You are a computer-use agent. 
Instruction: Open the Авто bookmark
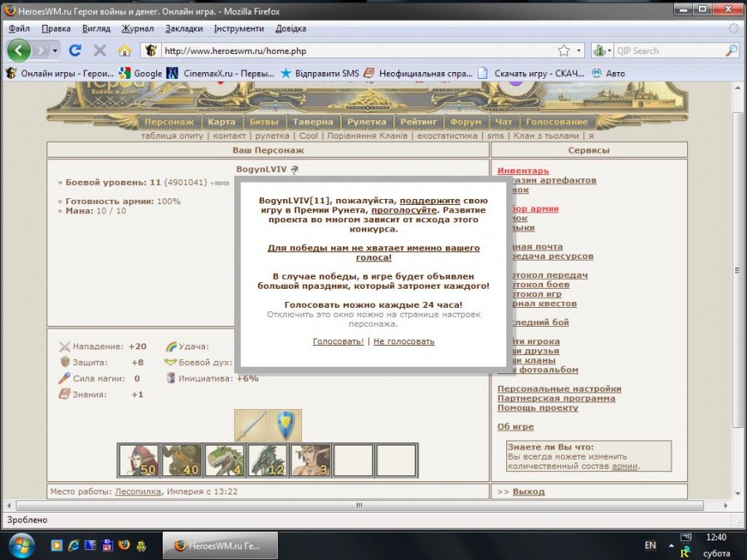coord(608,73)
